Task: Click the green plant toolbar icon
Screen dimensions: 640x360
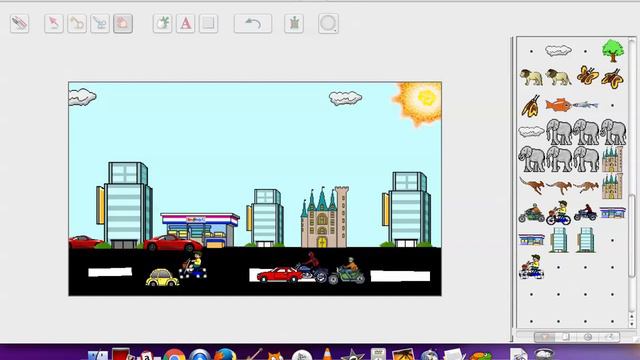Action: [x=162, y=23]
